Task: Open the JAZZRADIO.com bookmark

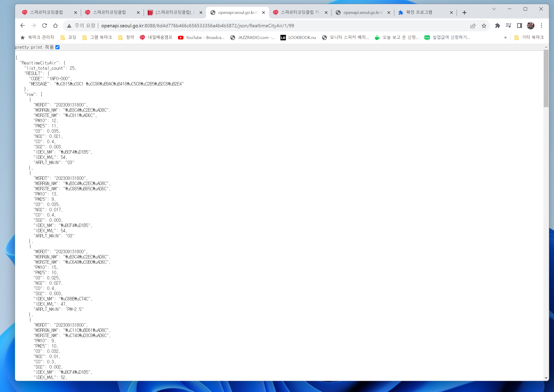Action: click(253, 37)
